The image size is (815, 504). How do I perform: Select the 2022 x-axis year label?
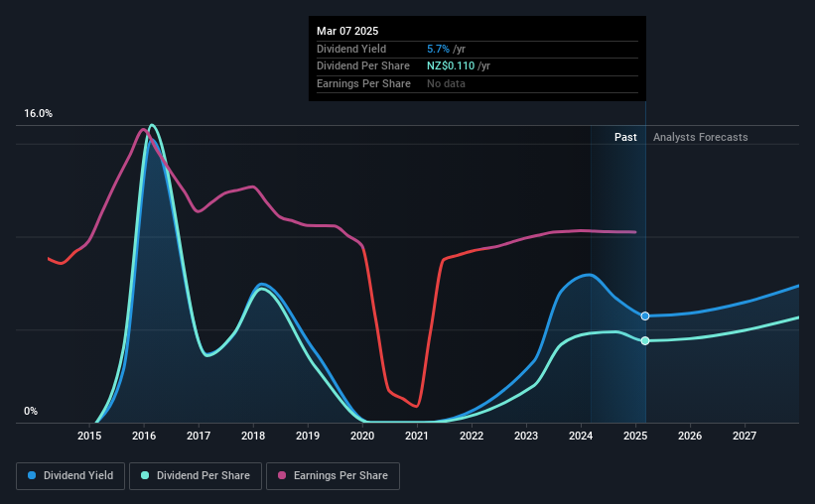[472, 436]
